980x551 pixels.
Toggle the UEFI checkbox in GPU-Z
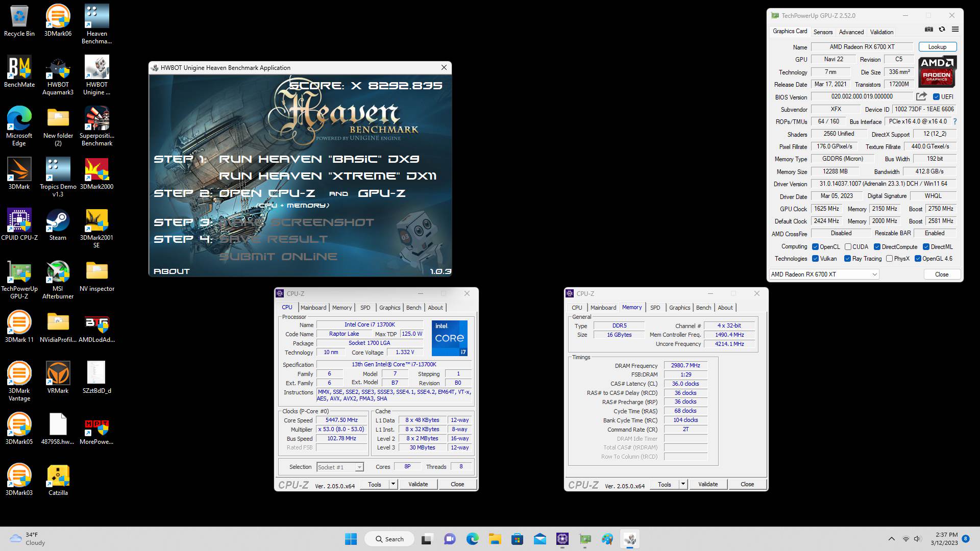[x=936, y=96]
